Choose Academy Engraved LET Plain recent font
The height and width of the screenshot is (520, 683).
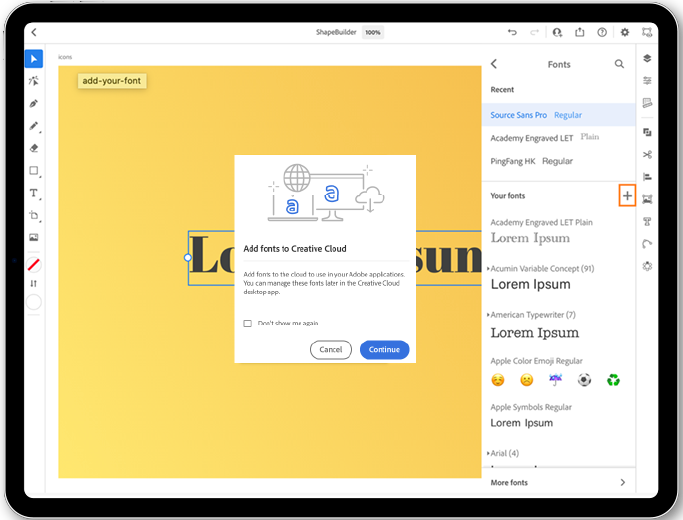click(558, 138)
